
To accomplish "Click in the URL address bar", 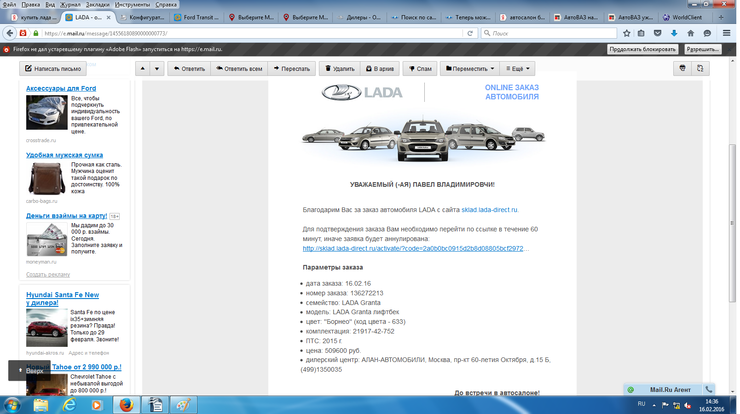I will pyautogui.click(x=250, y=34).
